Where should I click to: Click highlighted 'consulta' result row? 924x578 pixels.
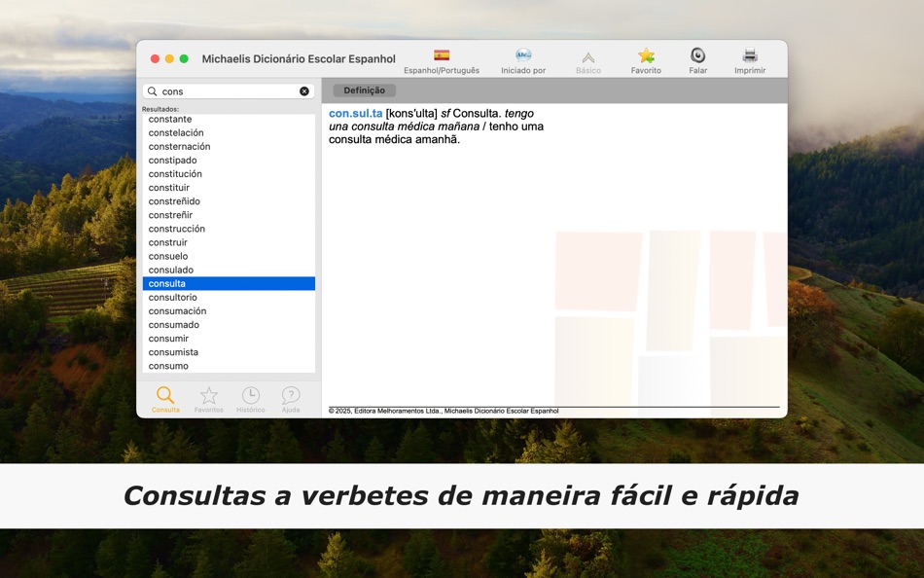pos(229,284)
